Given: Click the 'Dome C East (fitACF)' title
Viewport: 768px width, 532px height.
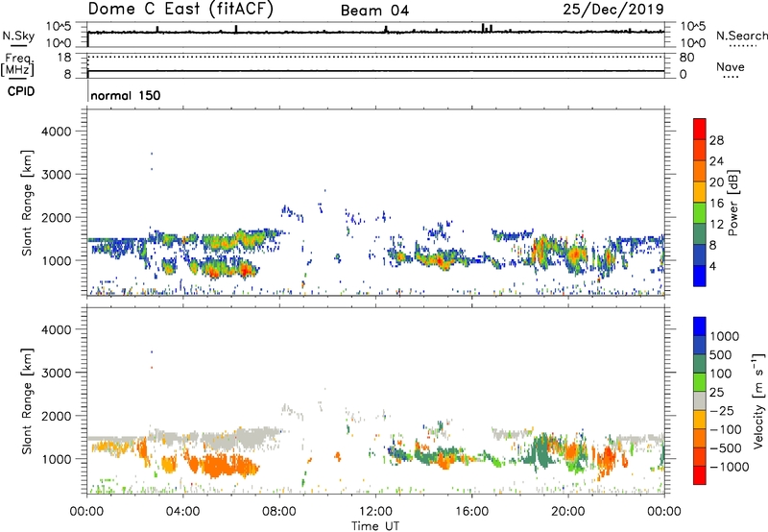Looking at the screenshot, I should click(x=180, y=10).
